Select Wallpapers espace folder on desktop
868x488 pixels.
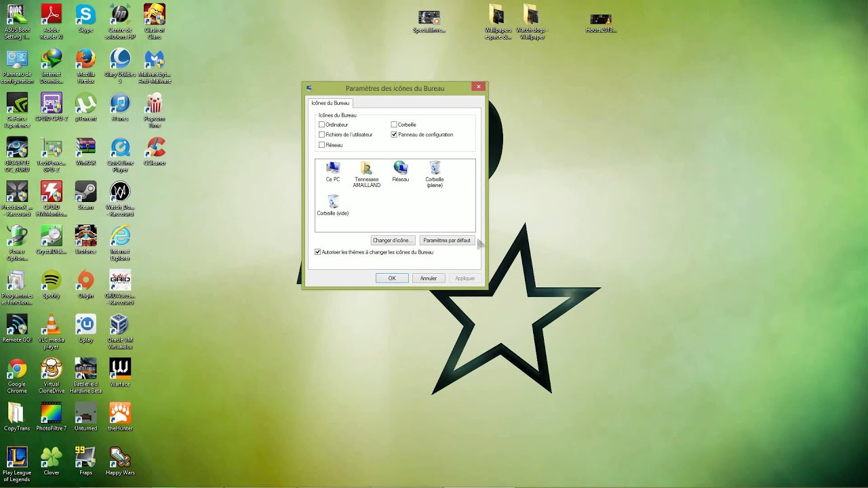497,22
